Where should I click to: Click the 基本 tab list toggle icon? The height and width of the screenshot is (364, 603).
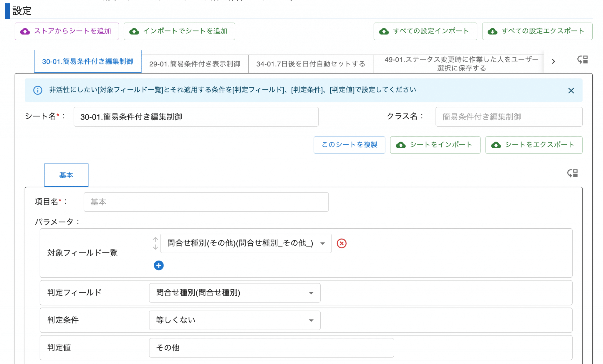[x=572, y=173]
